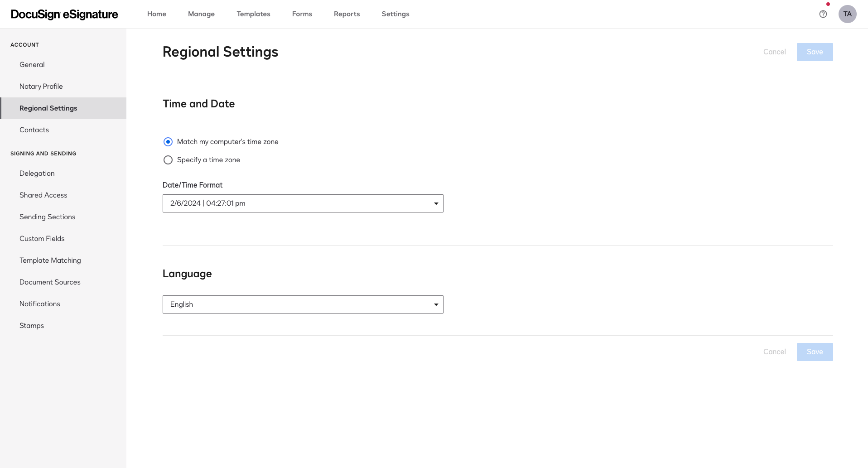Screen dimensions: 868x468
Task: Click the top Save button
Action: (x=815, y=52)
